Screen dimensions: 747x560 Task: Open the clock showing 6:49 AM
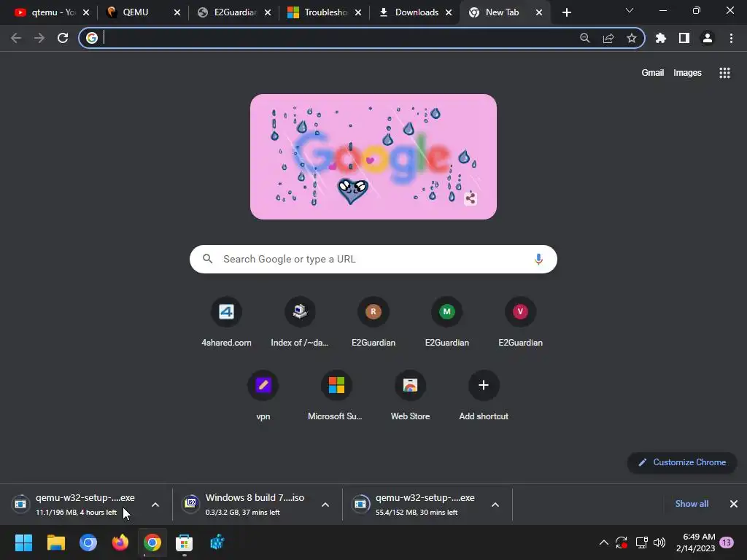(695, 542)
